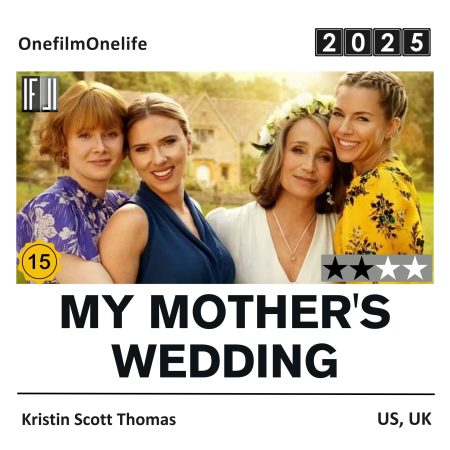The width and height of the screenshot is (450, 450).
Task: Click the WEDDING title word
Action: click(x=225, y=361)
